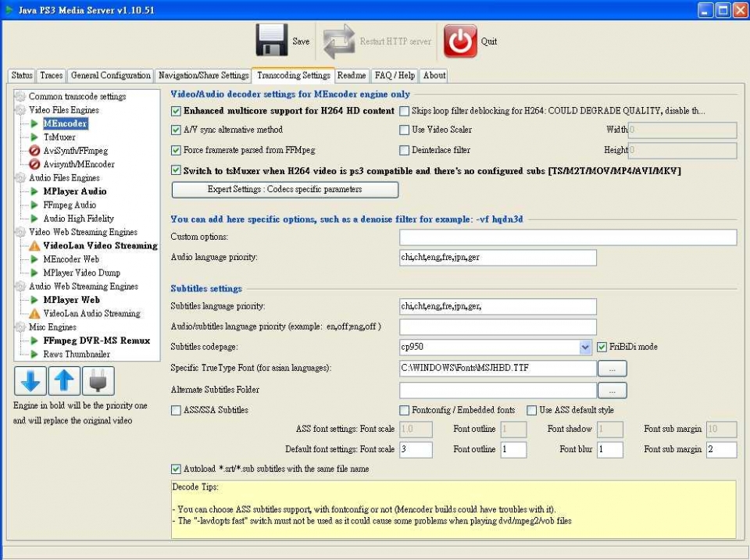
Task: Click the Quit power icon
Action: 459,39
